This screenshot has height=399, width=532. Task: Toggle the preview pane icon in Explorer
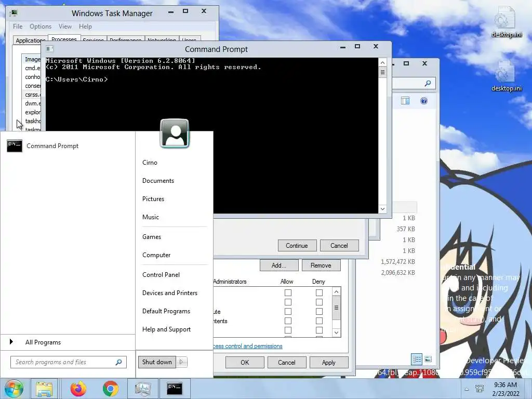coord(405,101)
